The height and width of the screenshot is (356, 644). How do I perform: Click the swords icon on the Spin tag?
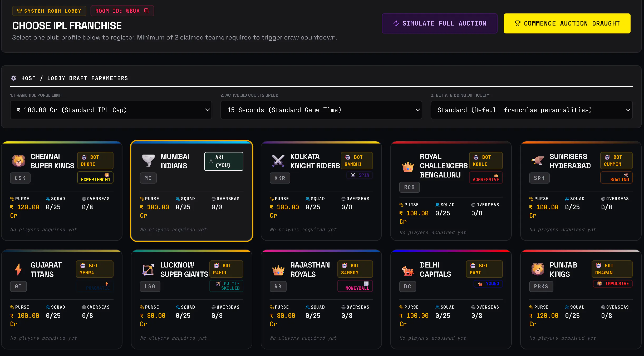point(353,175)
